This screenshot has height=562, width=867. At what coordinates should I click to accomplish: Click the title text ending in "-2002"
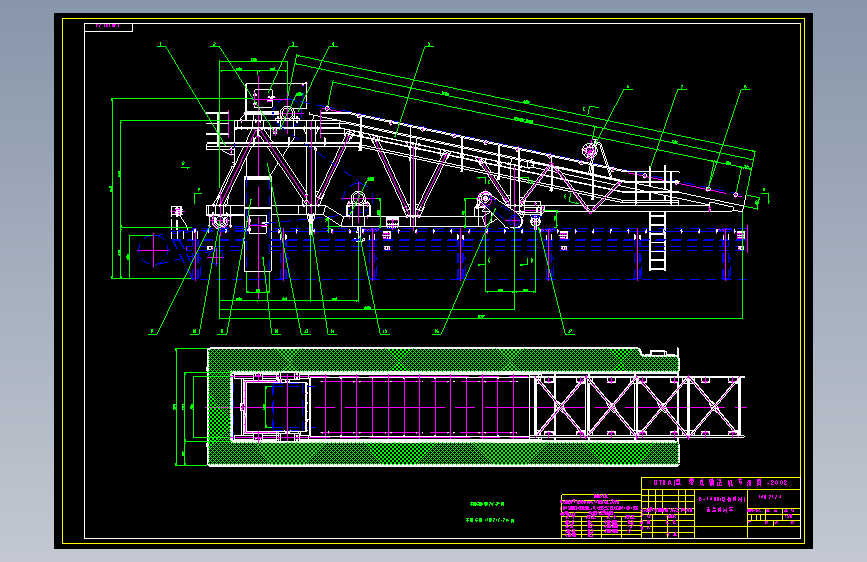pyautogui.click(x=720, y=483)
